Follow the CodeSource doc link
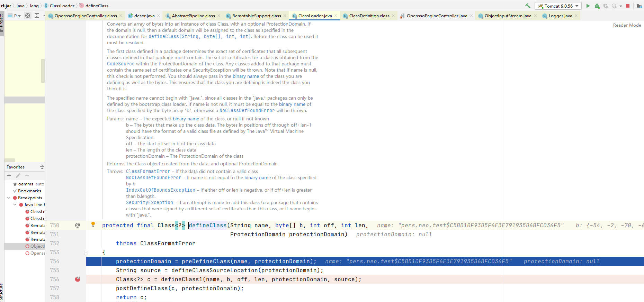Screen dimensions: 644x302 pyautogui.click(x=120, y=64)
